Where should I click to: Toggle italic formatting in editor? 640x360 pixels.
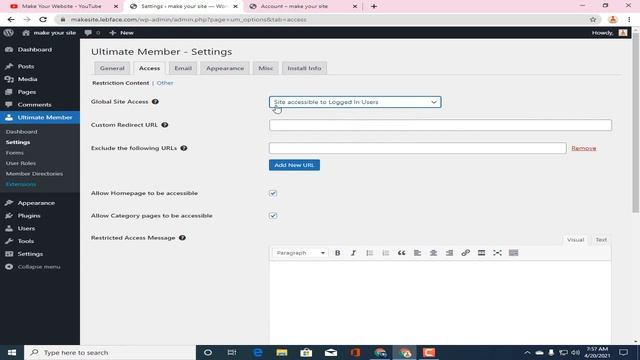(x=353, y=253)
